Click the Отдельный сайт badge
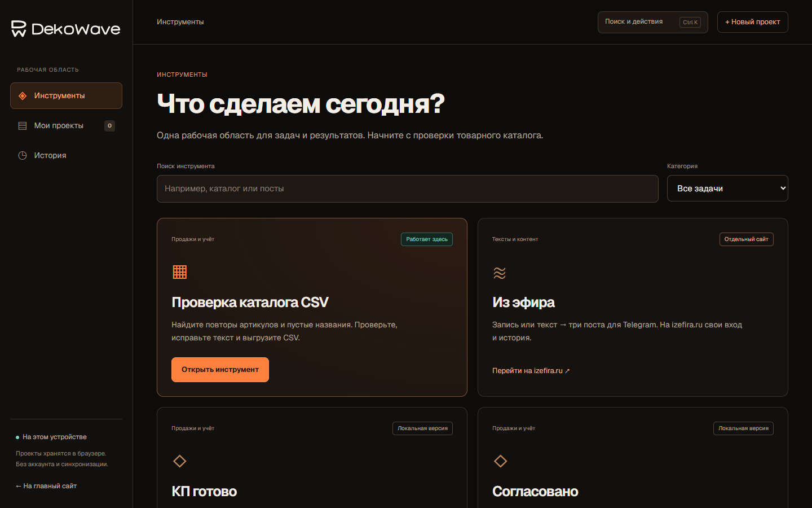812x508 pixels. tap(746, 239)
